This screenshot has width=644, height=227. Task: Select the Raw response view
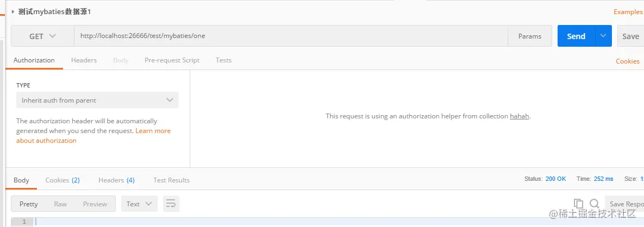coord(60,204)
